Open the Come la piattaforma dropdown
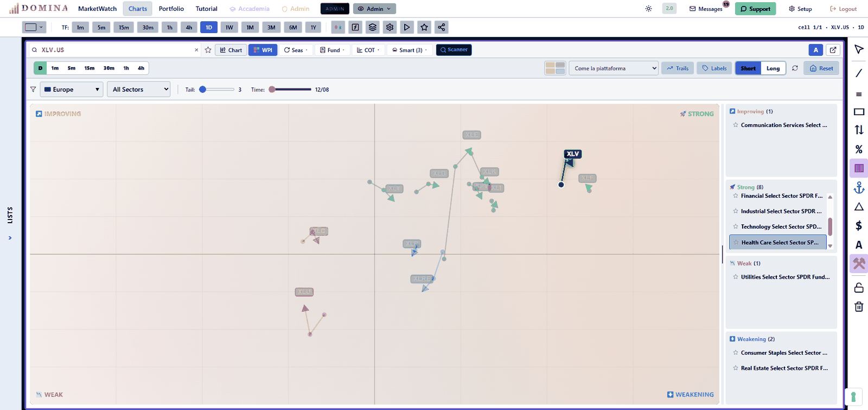This screenshot has width=868, height=410. pyautogui.click(x=614, y=68)
